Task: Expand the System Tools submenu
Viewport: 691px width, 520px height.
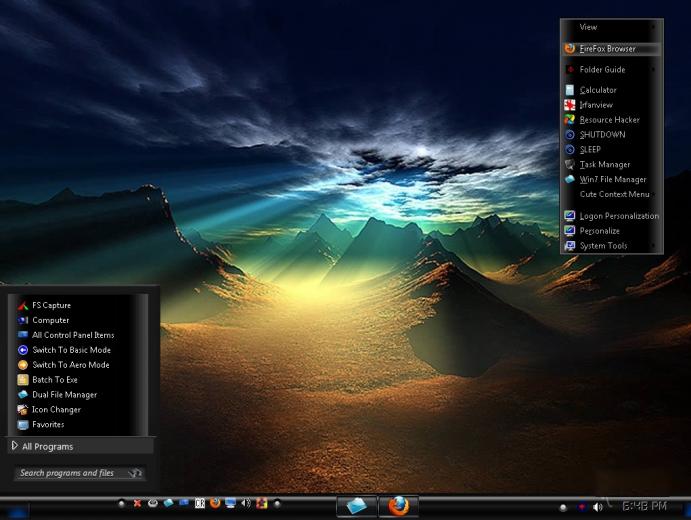Action: tap(612, 246)
